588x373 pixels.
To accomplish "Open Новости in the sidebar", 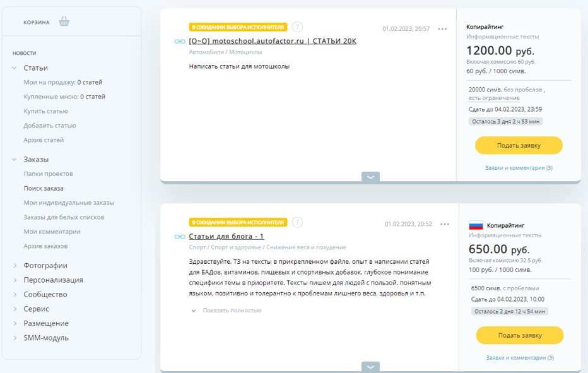I will [25, 53].
